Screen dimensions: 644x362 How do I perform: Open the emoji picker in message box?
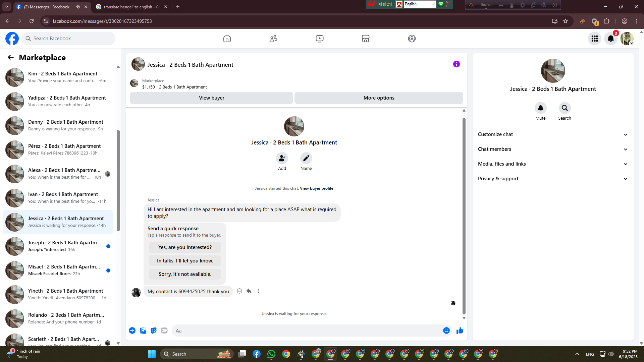point(446,330)
